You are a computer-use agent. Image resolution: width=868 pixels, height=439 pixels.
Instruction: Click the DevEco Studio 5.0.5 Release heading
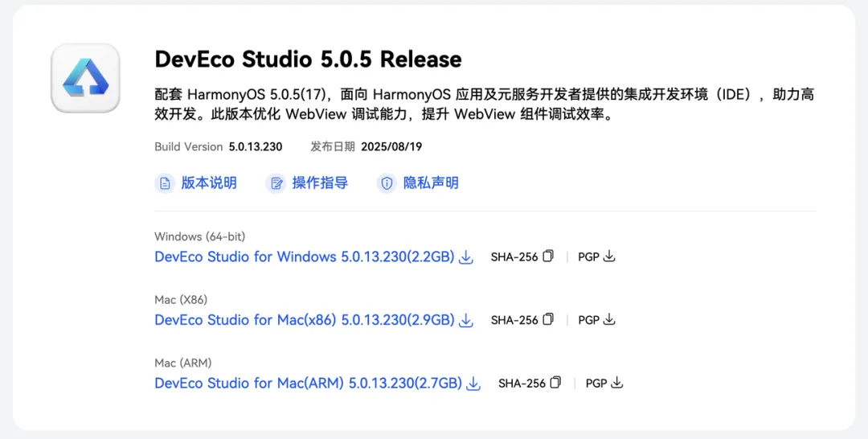pyautogui.click(x=309, y=59)
